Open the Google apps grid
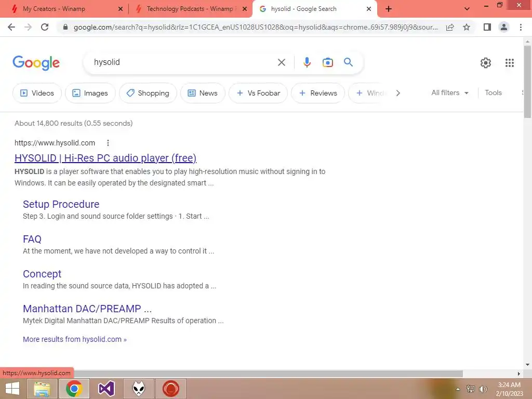Screen dimensions: 532x399 [510, 63]
